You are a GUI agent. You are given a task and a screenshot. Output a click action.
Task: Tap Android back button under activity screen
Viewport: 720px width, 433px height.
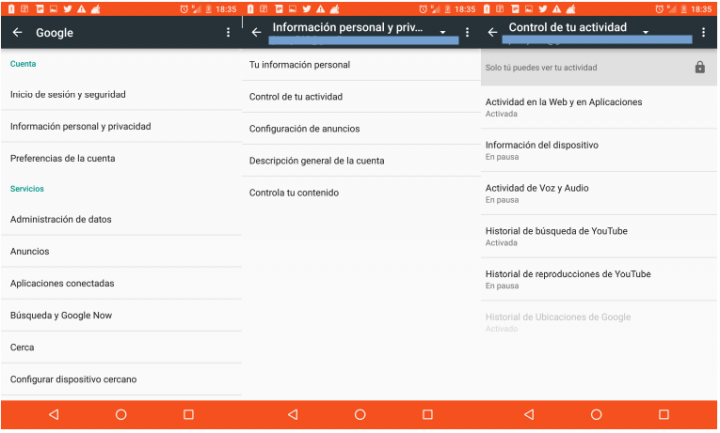[x=529, y=415]
